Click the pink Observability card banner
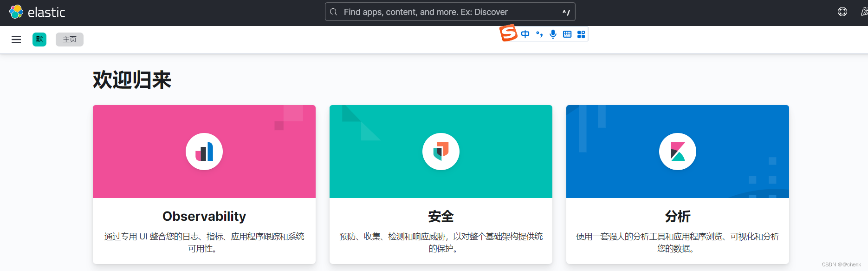The width and height of the screenshot is (868, 271). click(x=204, y=152)
